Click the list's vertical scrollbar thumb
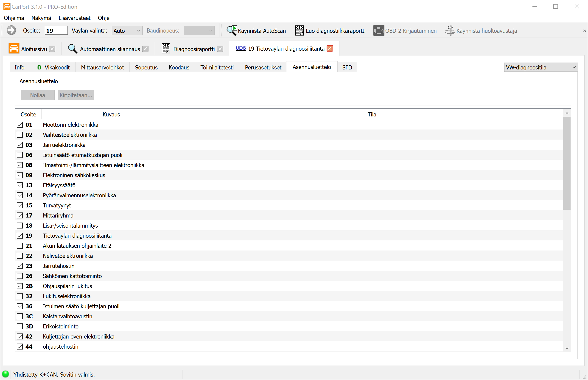588x380 pixels. click(567, 163)
